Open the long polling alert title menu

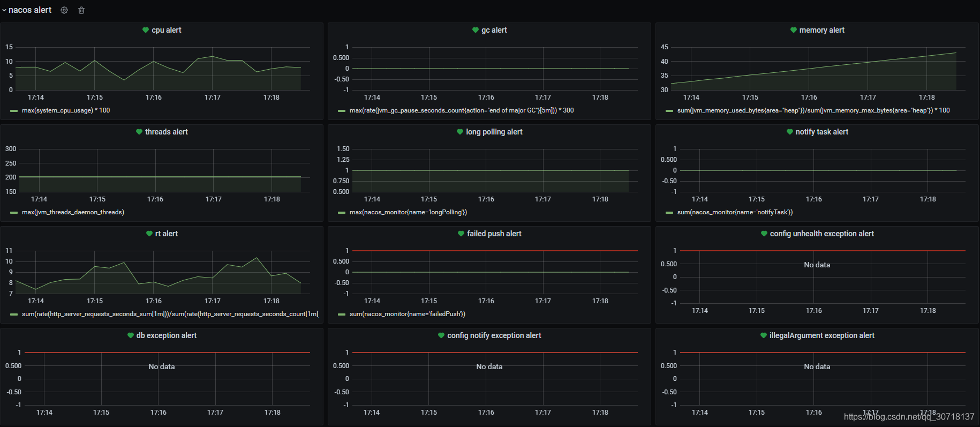(x=494, y=132)
